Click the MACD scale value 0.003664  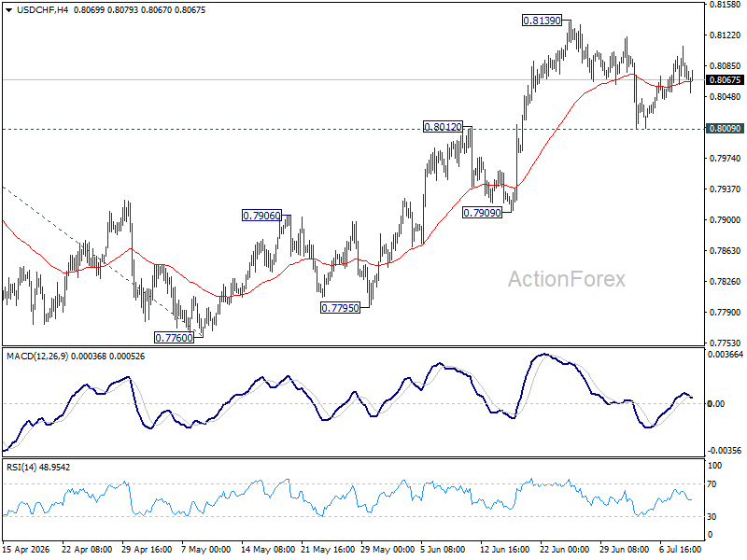click(726, 355)
